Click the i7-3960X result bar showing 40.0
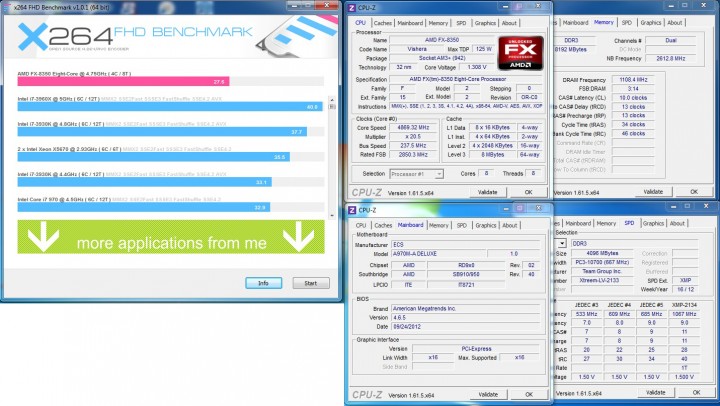 coord(170,107)
